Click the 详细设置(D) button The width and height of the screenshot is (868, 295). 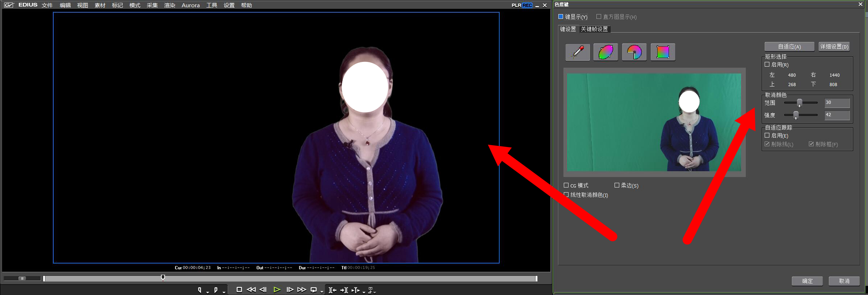point(834,46)
